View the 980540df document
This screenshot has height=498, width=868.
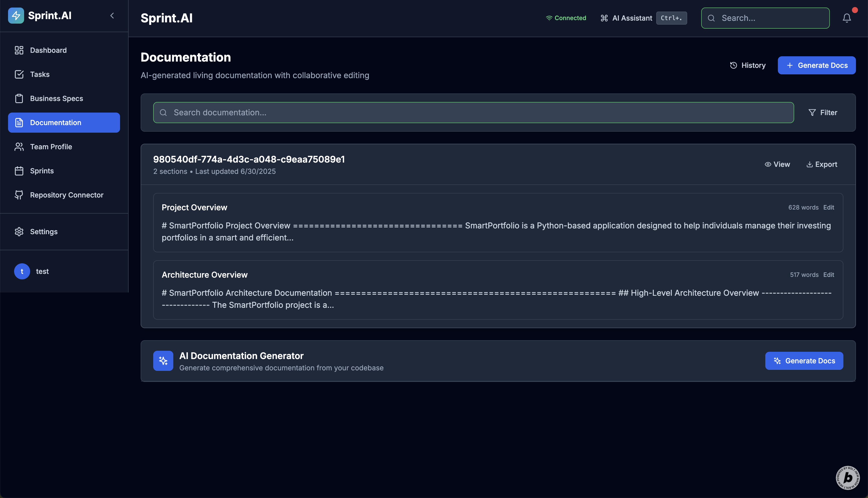tap(777, 165)
